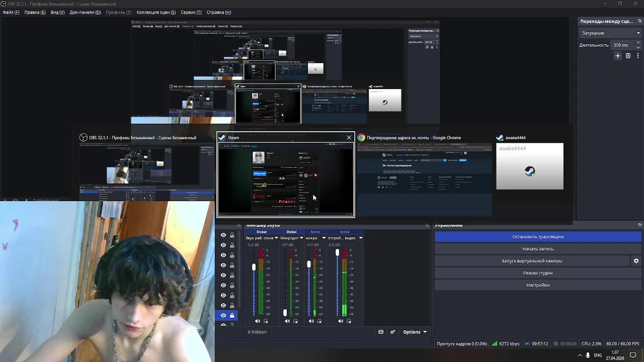Delete the transition with trash icon
644x362 pixels.
[628, 56]
